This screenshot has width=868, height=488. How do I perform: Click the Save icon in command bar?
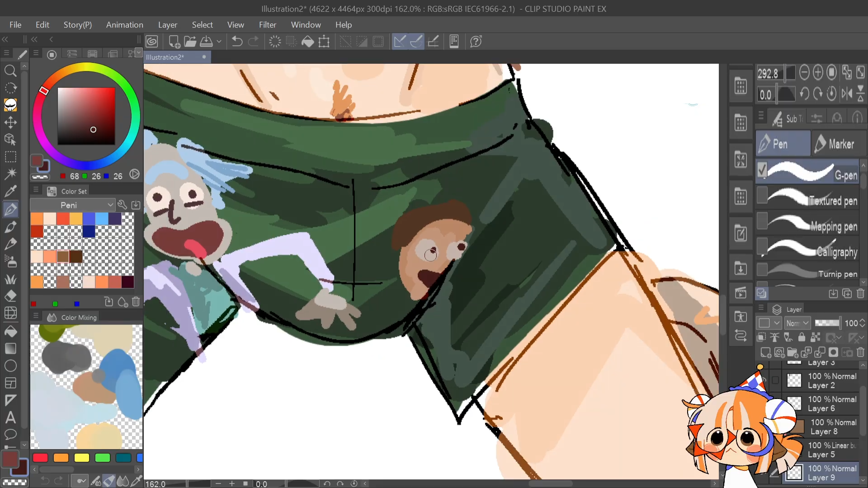(207, 42)
